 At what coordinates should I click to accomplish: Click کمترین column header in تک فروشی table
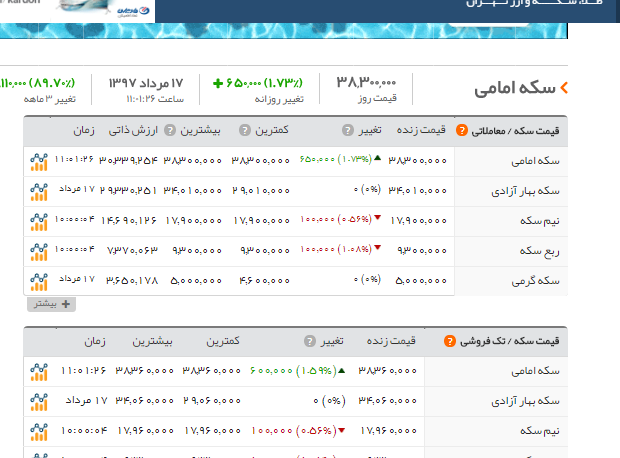coord(223,341)
